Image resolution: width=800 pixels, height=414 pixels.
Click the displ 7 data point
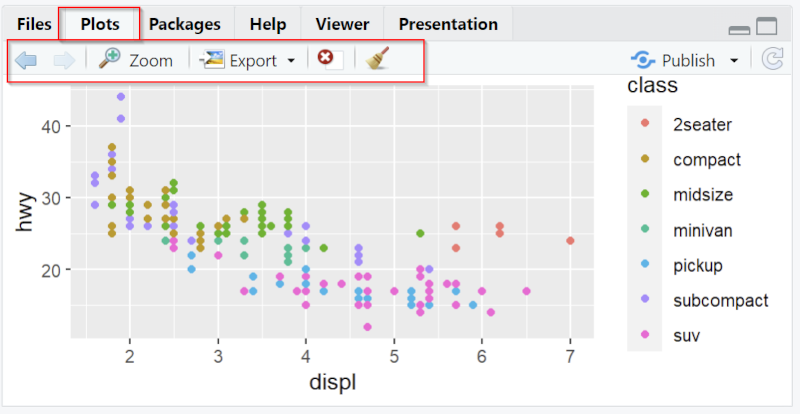tap(570, 241)
